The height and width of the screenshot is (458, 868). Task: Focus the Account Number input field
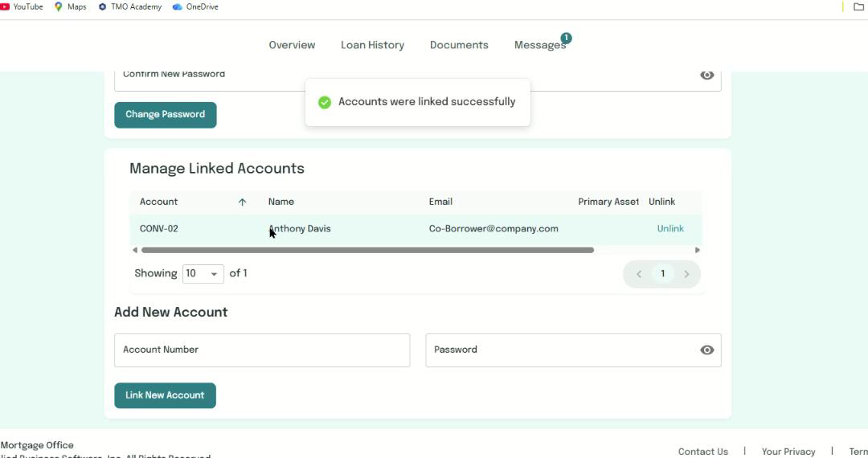click(262, 350)
